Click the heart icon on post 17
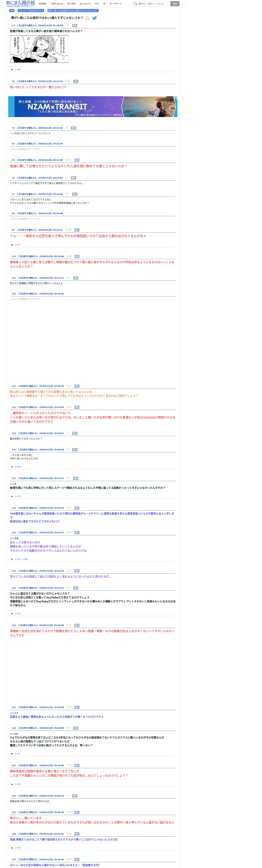This screenshot has width=262, height=868. pyautogui.click(x=67, y=478)
